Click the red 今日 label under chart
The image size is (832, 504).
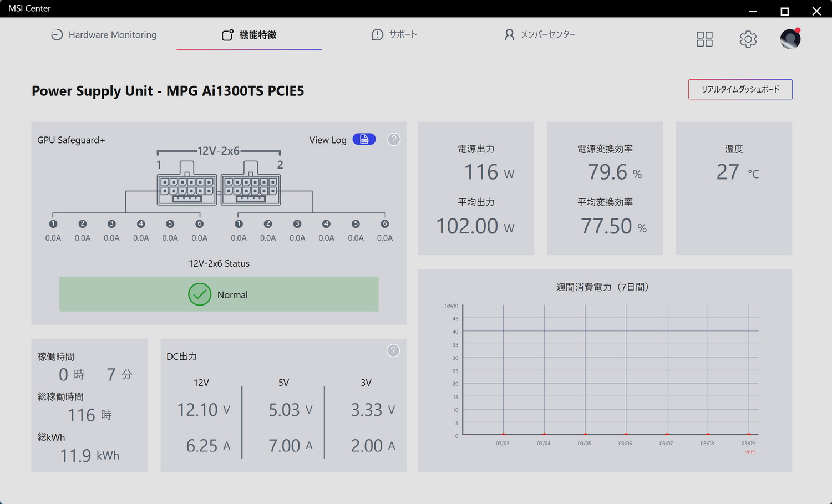click(750, 452)
